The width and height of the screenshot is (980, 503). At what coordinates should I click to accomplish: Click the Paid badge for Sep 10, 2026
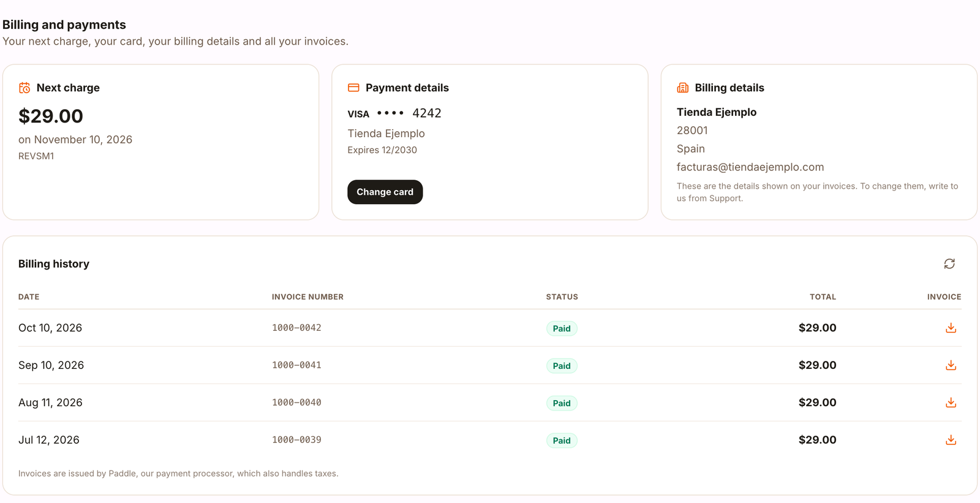coord(562,366)
